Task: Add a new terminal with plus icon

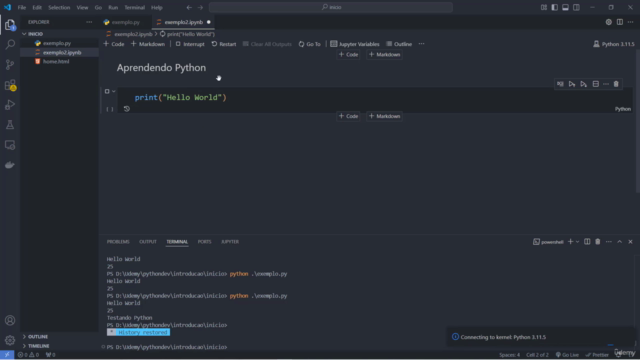Action: pyautogui.click(x=570, y=242)
